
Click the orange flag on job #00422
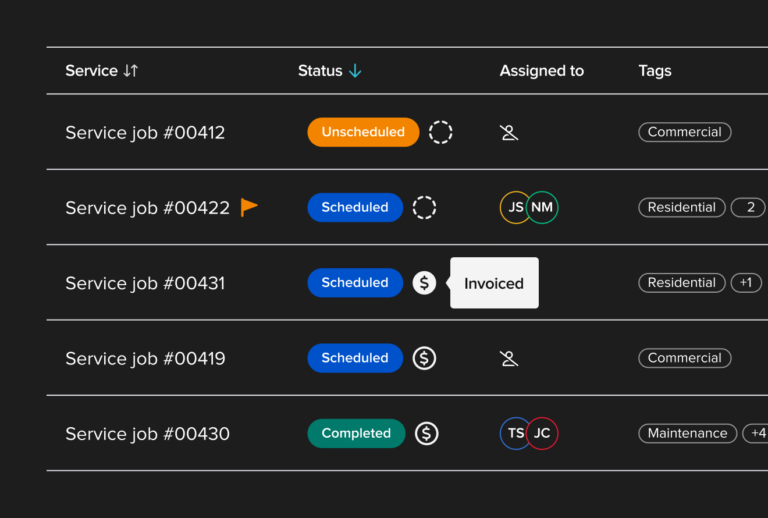[249, 207]
